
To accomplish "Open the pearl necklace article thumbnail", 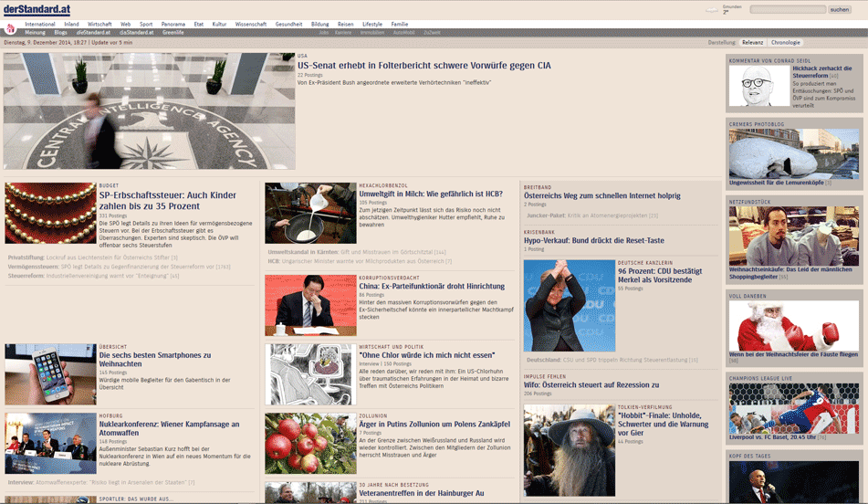I will (x=50, y=214).
